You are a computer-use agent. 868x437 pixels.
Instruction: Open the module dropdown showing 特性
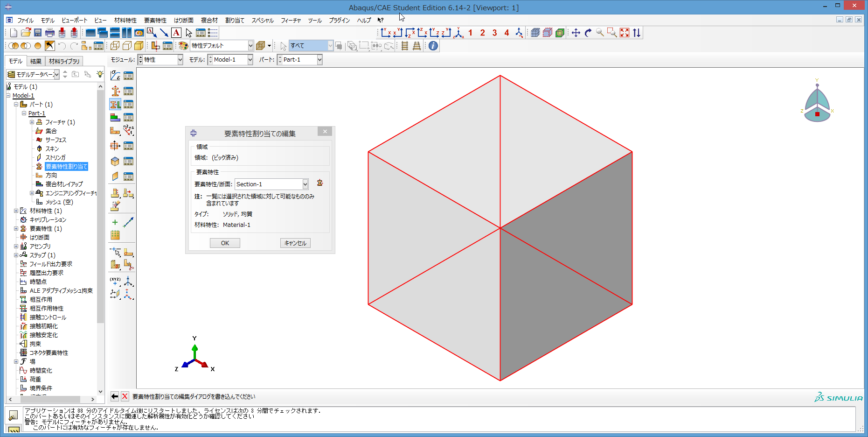pos(180,60)
